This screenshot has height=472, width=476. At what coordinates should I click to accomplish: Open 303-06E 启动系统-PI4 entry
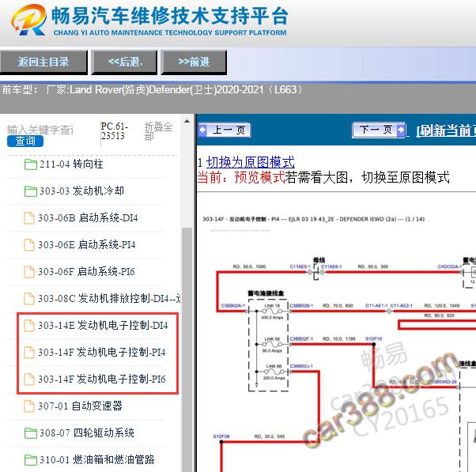87,244
